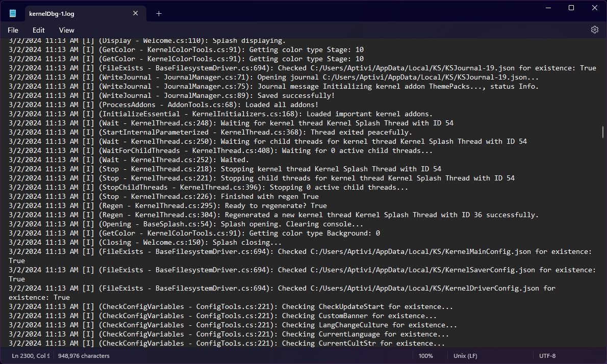This screenshot has height=364, width=607.
Task: Click the Unix (LF) line ending indicator
Action: click(465, 356)
